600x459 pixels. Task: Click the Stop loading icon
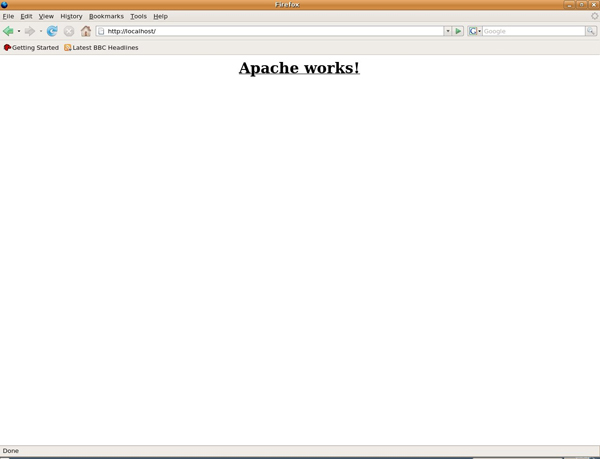(69, 31)
